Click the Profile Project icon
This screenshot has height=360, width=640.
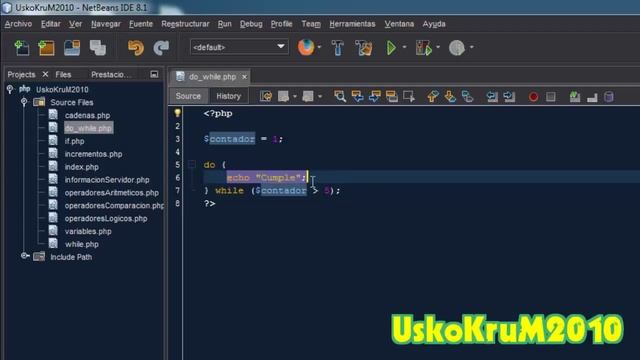pos(457,48)
